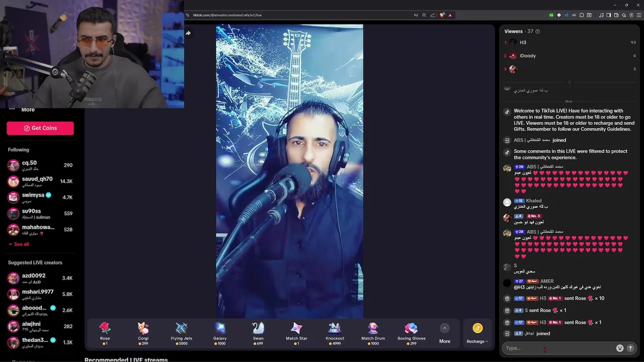Image resolution: width=644 pixels, height=362 pixels.
Task: Open mahahowa... following channel
Action: (x=40, y=230)
